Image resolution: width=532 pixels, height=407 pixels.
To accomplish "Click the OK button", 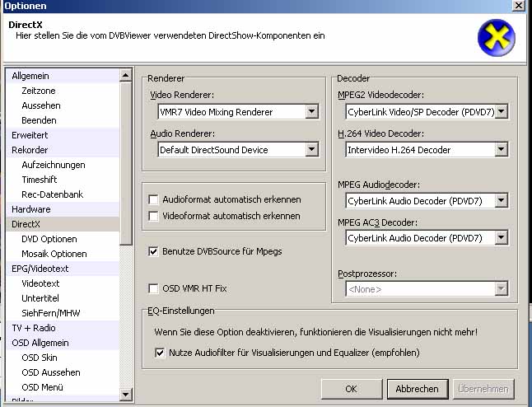I will 352,389.
